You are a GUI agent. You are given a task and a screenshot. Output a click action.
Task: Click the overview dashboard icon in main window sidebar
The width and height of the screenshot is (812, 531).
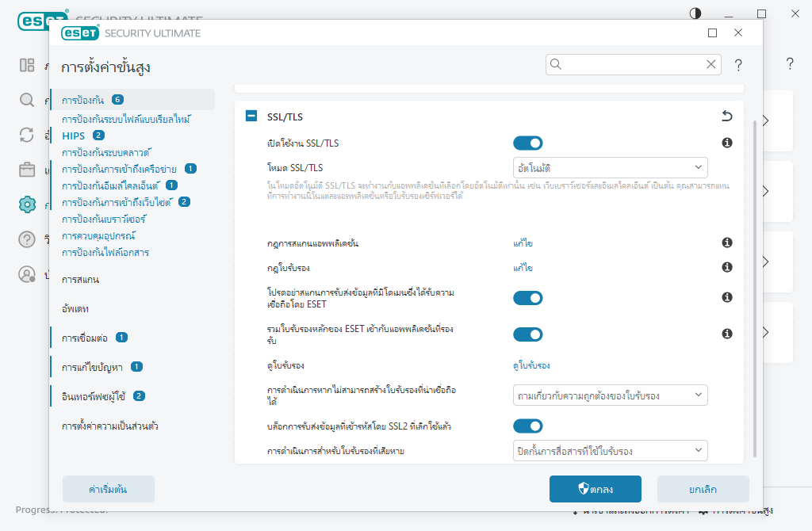click(x=27, y=65)
